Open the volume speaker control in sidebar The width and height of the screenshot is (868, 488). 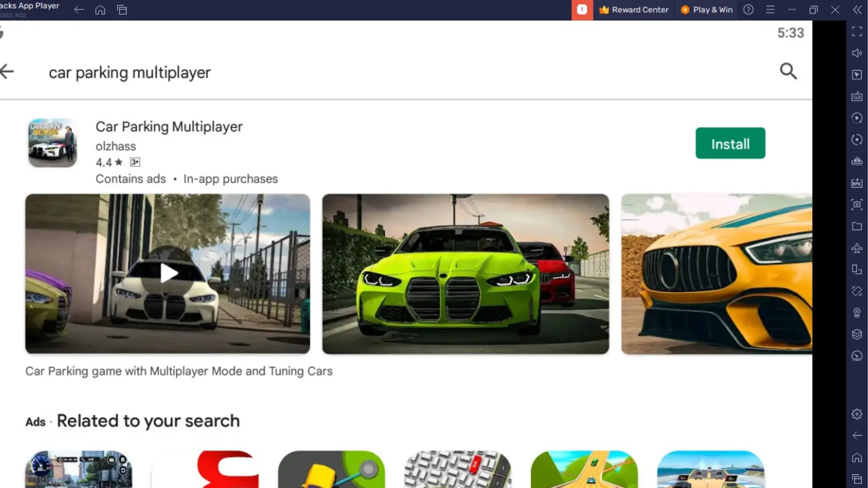point(857,53)
